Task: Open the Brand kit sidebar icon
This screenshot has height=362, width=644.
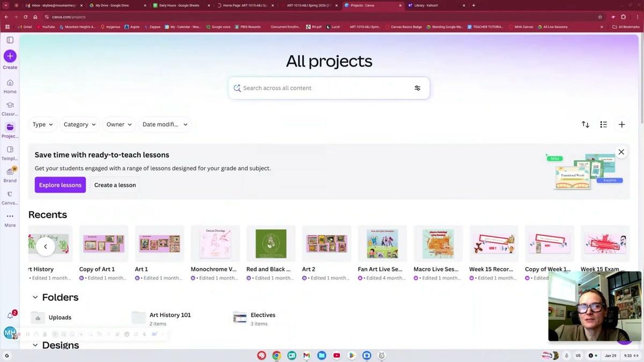Action: click(x=10, y=172)
